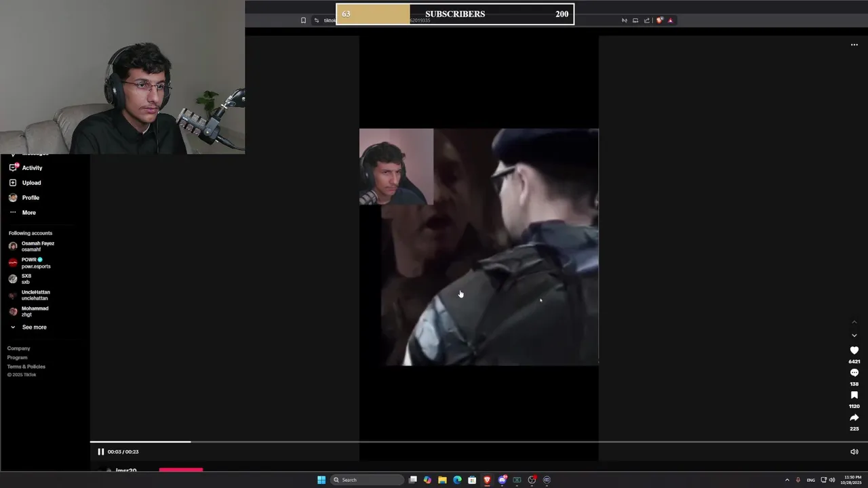Mute the video with the speaker icon
Viewport: 868px width, 488px height.
point(854,451)
